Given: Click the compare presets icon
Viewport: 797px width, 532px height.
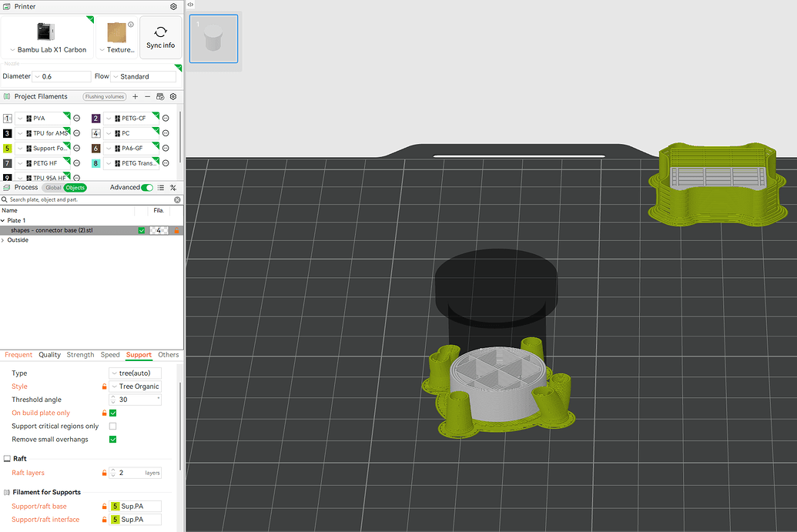Looking at the screenshot, I should 173,188.
